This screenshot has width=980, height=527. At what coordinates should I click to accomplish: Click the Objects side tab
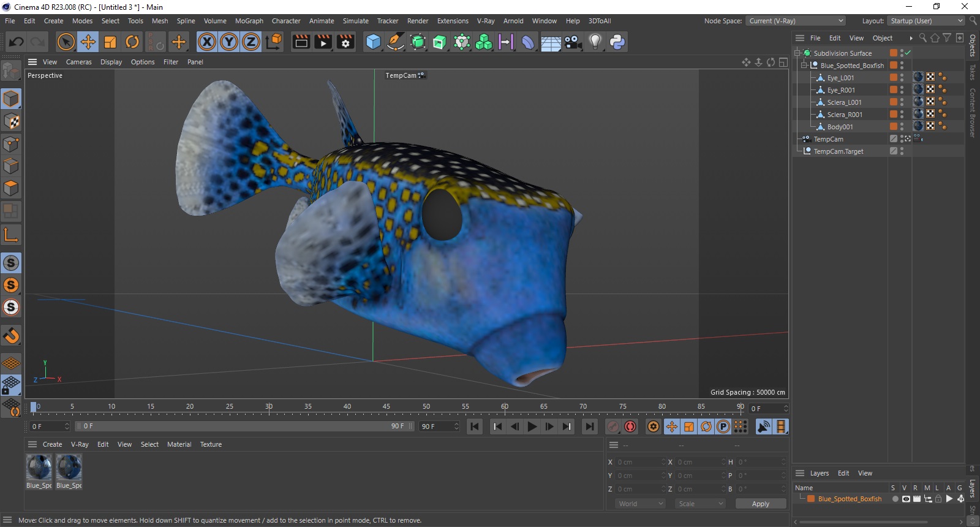tap(972, 45)
